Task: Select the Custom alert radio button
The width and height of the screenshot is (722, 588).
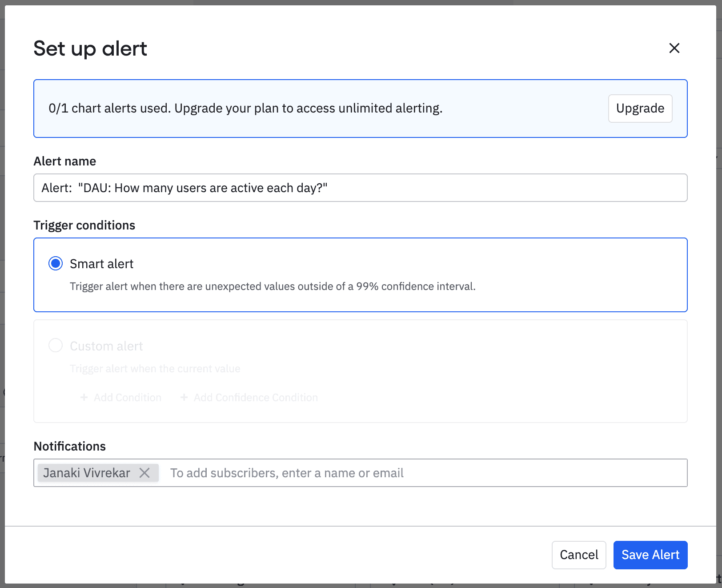Action: 56,346
